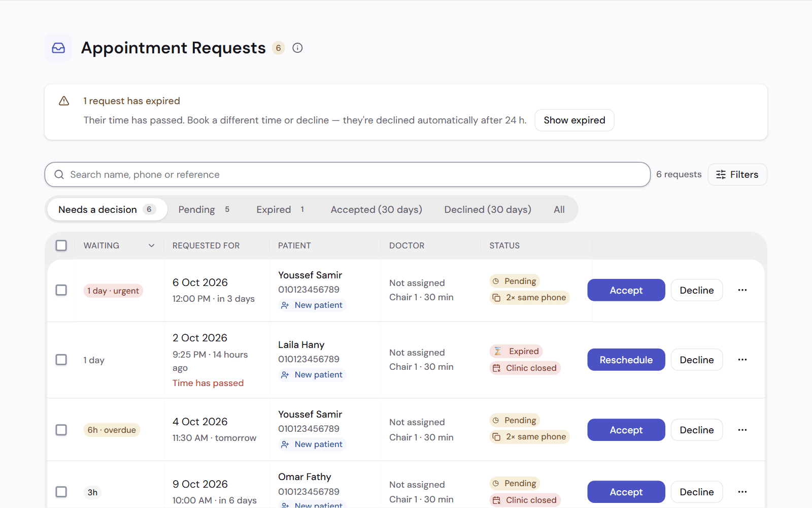812x508 pixels.
Task: Open the Filters panel
Action: coord(737,174)
